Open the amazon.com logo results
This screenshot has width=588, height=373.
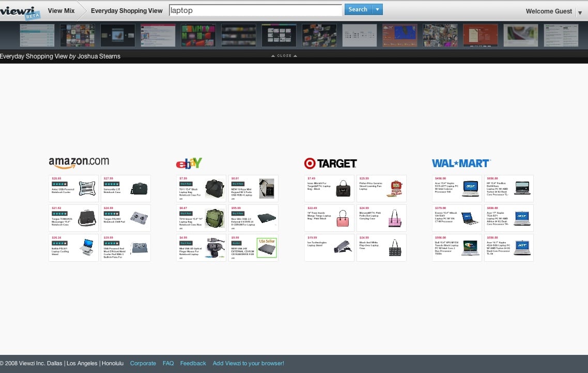coord(79,162)
